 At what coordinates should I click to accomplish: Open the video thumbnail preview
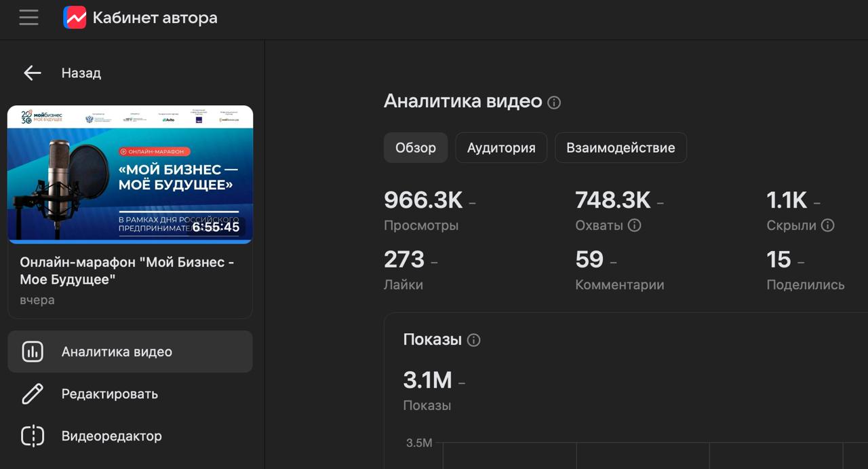coord(130,174)
